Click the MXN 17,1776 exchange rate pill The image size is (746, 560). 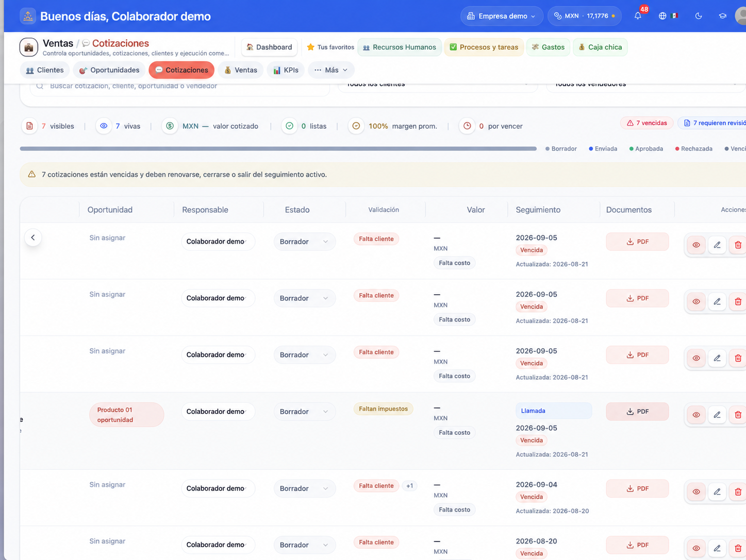coord(584,16)
